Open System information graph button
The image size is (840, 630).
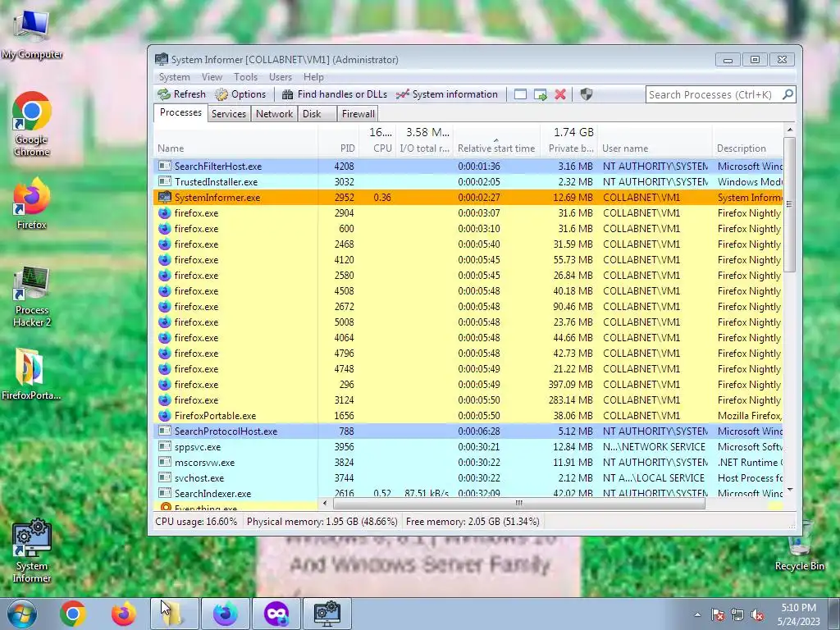click(447, 94)
